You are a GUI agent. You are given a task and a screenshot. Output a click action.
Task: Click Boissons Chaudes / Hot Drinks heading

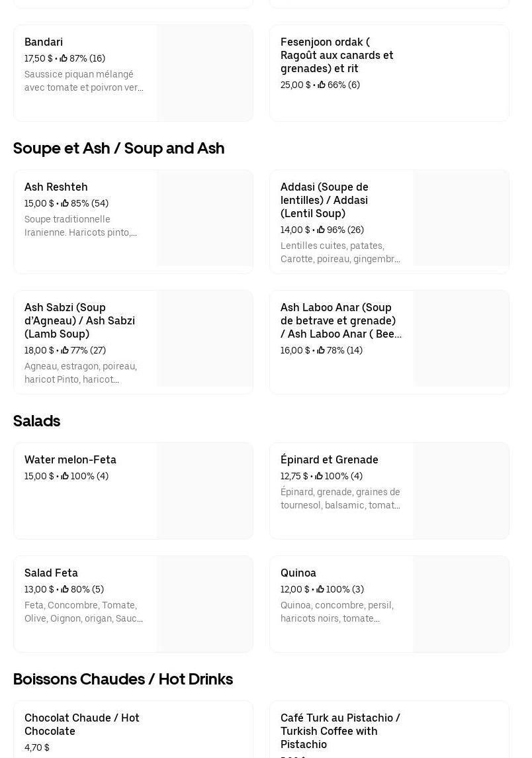(123, 679)
